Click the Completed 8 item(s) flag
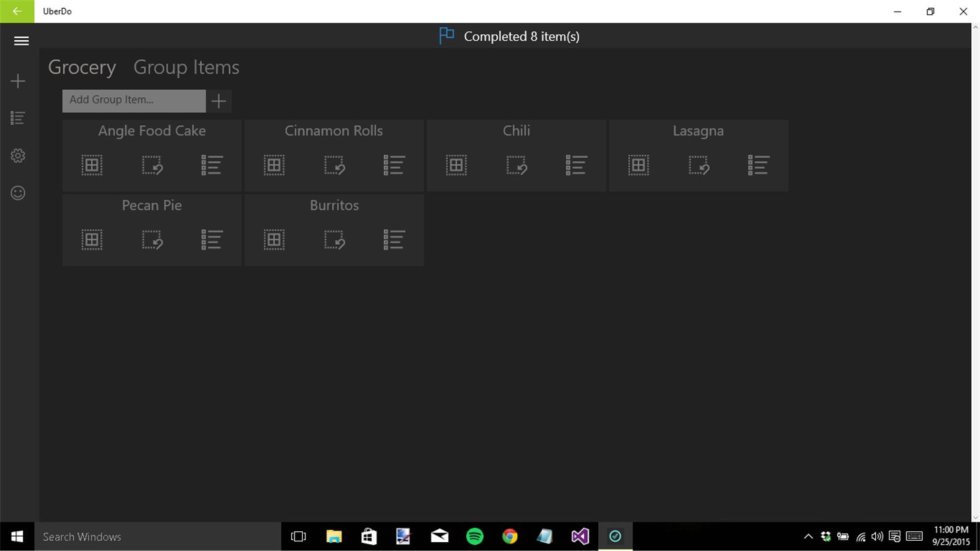 coord(446,36)
